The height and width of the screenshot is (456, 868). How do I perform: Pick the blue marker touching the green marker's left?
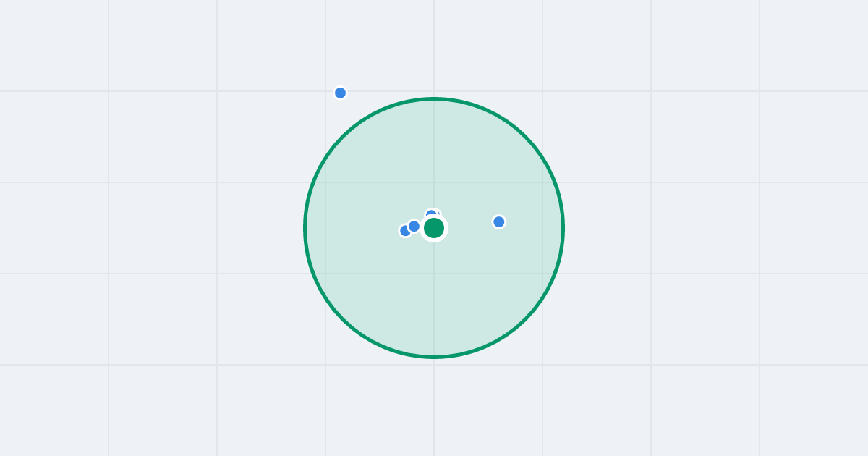(414, 227)
